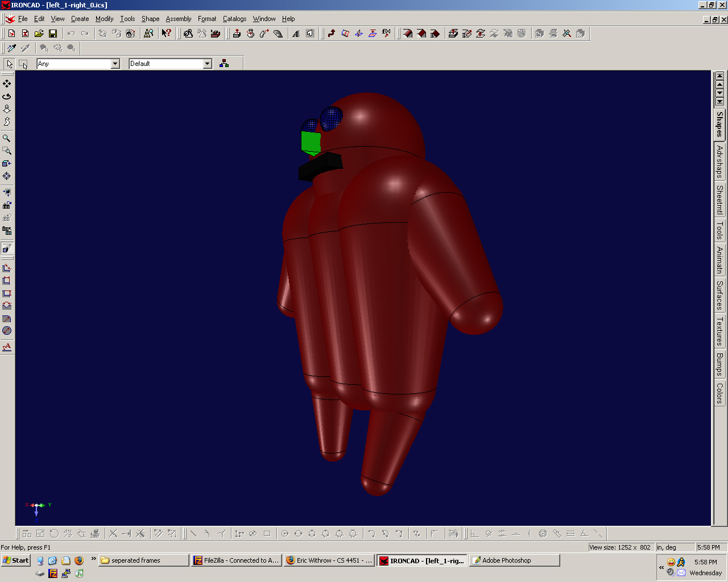Click the Sweep shape icon
This screenshot has width=728, height=582.
click(x=264, y=34)
